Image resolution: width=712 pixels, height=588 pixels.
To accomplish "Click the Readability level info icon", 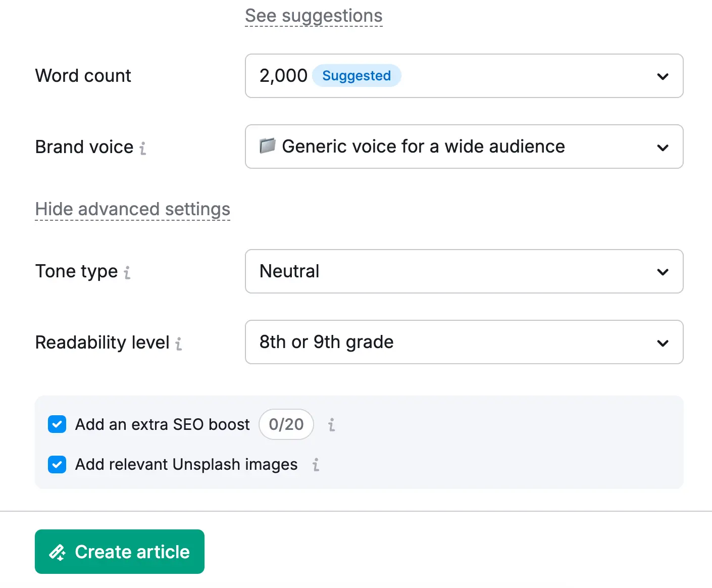I will click(179, 344).
